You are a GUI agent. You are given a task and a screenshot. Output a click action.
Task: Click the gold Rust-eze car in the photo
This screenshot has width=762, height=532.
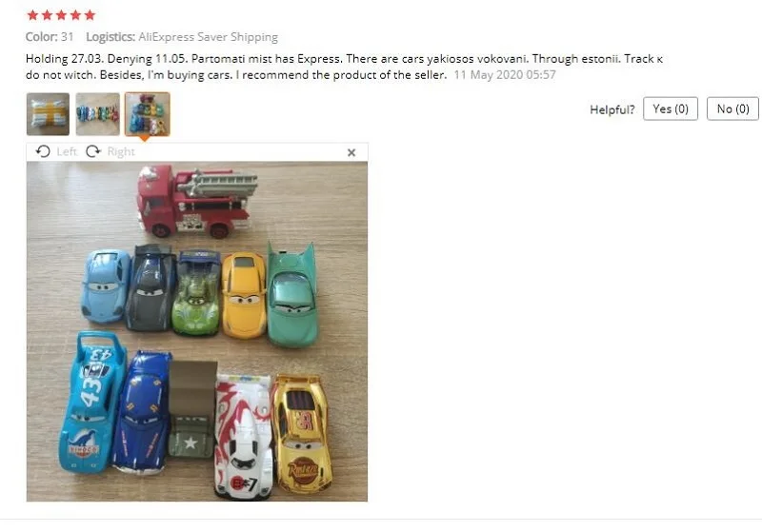coord(302,433)
